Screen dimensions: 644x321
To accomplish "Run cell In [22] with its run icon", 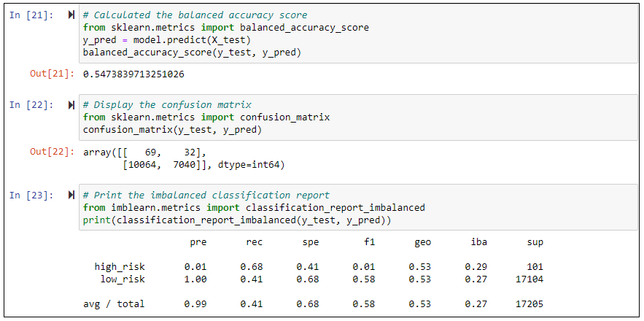I will [71, 105].
